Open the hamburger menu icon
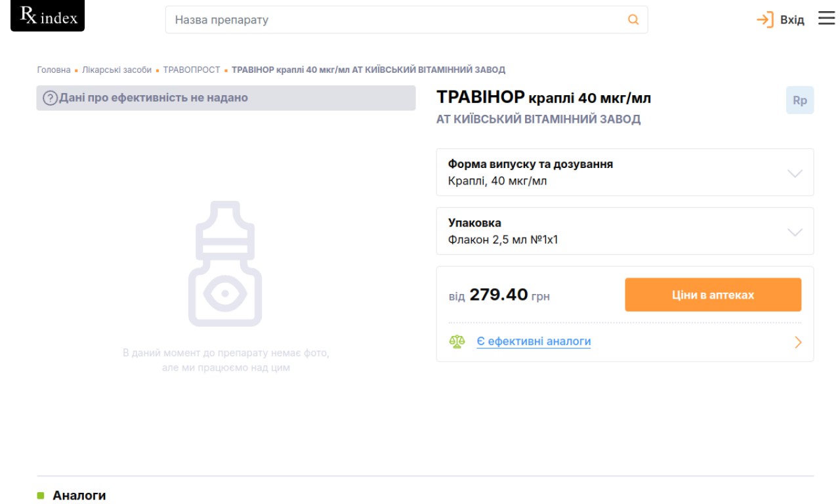Image resolution: width=840 pixels, height=504 pixels. point(826,18)
